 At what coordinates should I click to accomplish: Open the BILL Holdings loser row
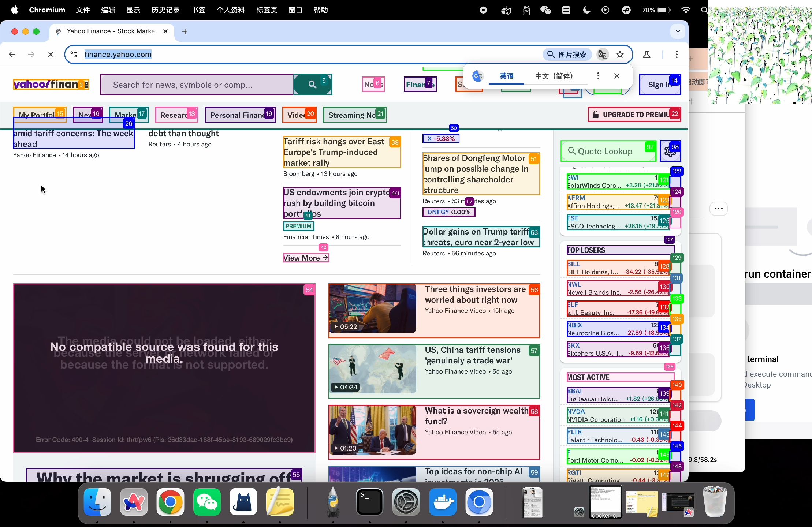[618, 268]
